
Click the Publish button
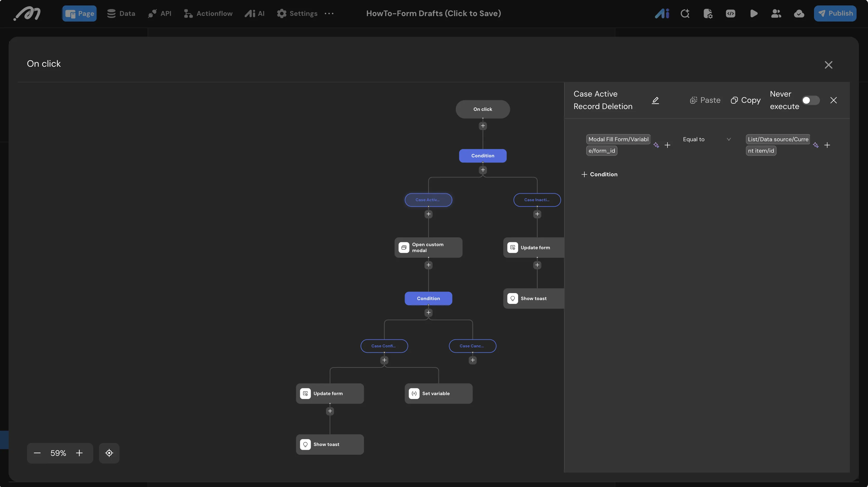click(x=835, y=13)
